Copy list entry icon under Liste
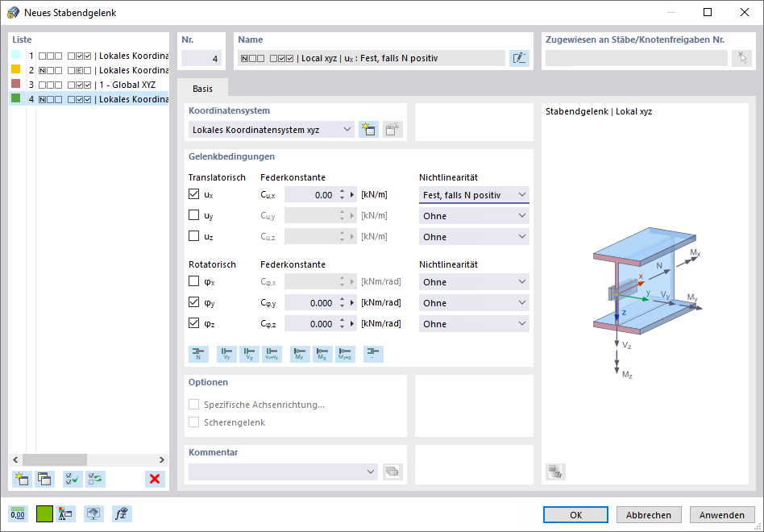The height and width of the screenshot is (532, 764). pyautogui.click(x=44, y=479)
